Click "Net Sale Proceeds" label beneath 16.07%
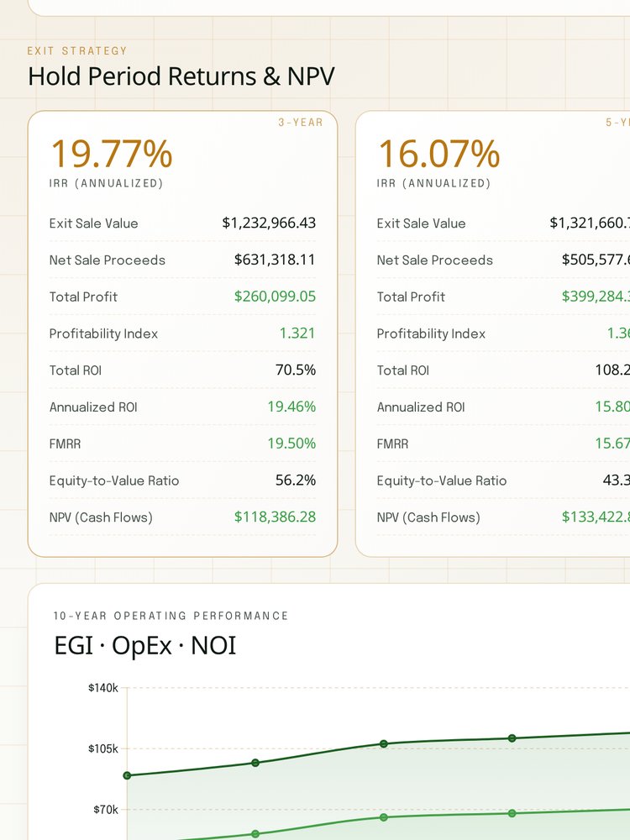This screenshot has width=630, height=840. (434, 260)
